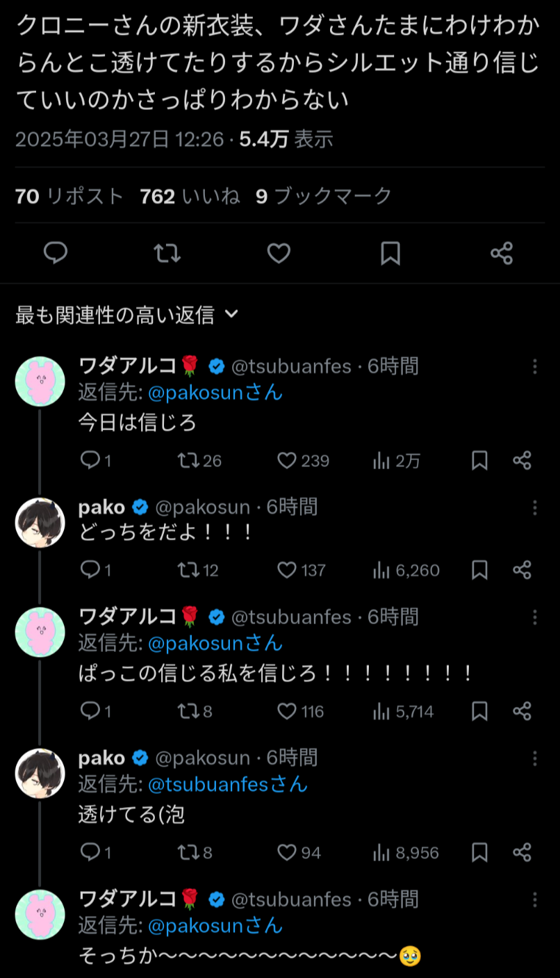Viewport: 560px width, 978px height.
Task: Share the main post
Action: (502, 254)
